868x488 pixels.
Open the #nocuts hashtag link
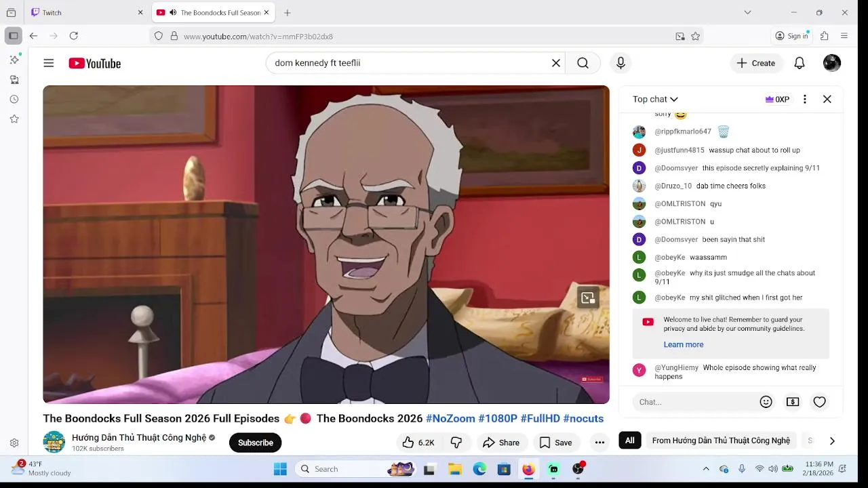click(583, 418)
